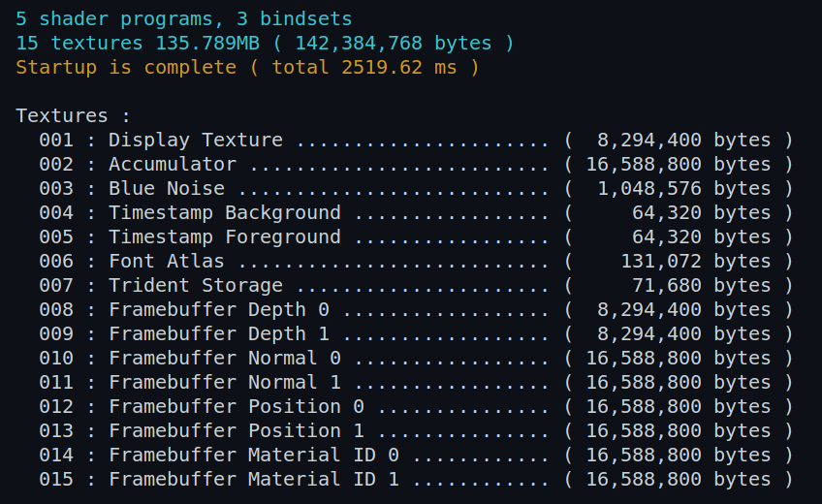Click the 'Textures :' heading
The height and width of the screenshot is (504, 822).
pyautogui.click(x=73, y=115)
